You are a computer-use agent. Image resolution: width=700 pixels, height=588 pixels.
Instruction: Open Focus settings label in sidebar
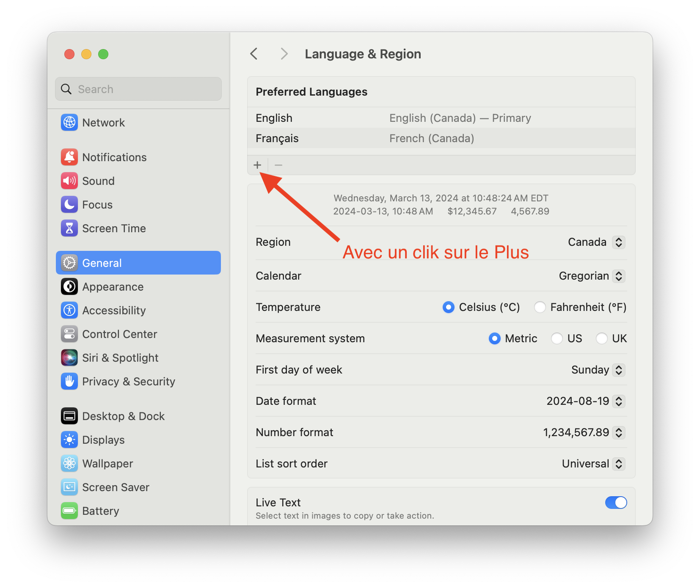(x=98, y=205)
